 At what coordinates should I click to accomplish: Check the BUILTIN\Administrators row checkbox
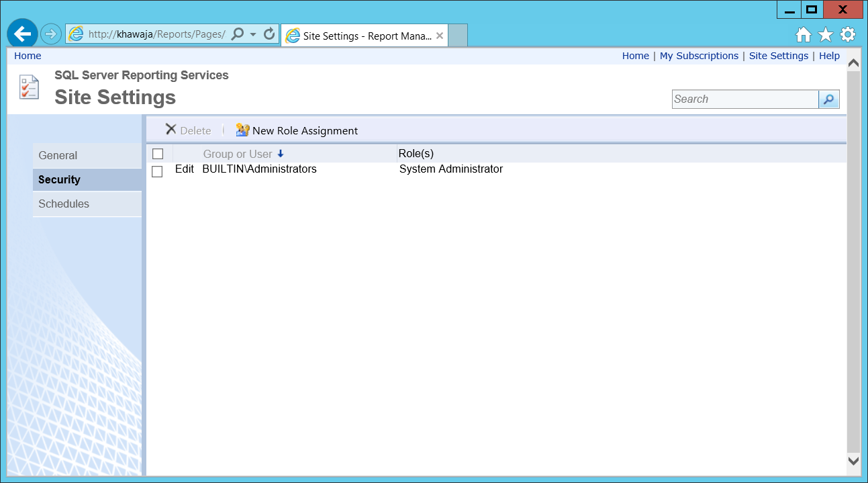click(x=157, y=171)
